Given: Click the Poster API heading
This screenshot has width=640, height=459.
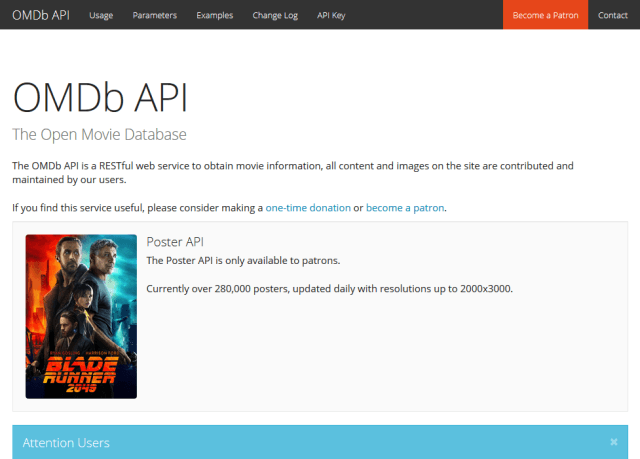Looking at the screenshot, I should 175,242.
